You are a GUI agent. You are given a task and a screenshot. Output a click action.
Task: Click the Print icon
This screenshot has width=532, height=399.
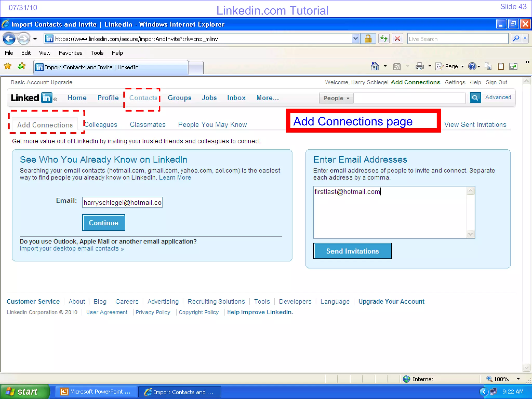(x=420, y=67)
